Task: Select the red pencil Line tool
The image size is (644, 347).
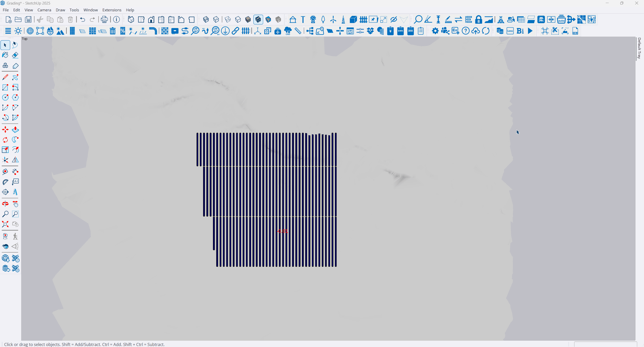Action: [x=5, y=77]
